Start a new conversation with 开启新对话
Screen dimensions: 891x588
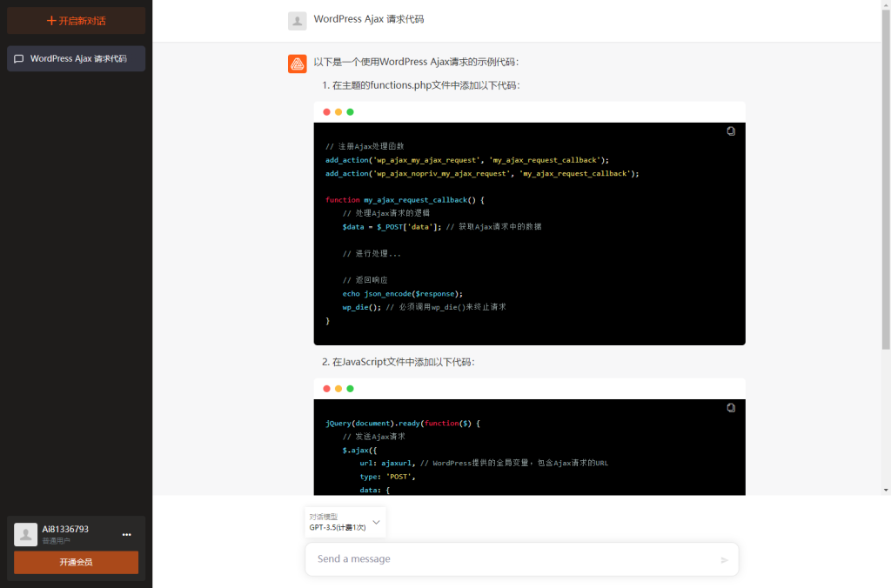tap(77, 21)
